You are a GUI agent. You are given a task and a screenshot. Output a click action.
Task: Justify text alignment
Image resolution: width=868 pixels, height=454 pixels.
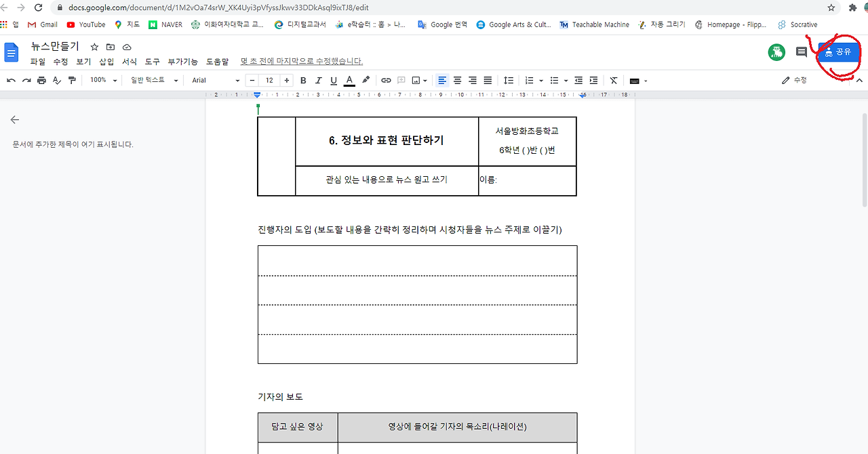coord(488,80)
